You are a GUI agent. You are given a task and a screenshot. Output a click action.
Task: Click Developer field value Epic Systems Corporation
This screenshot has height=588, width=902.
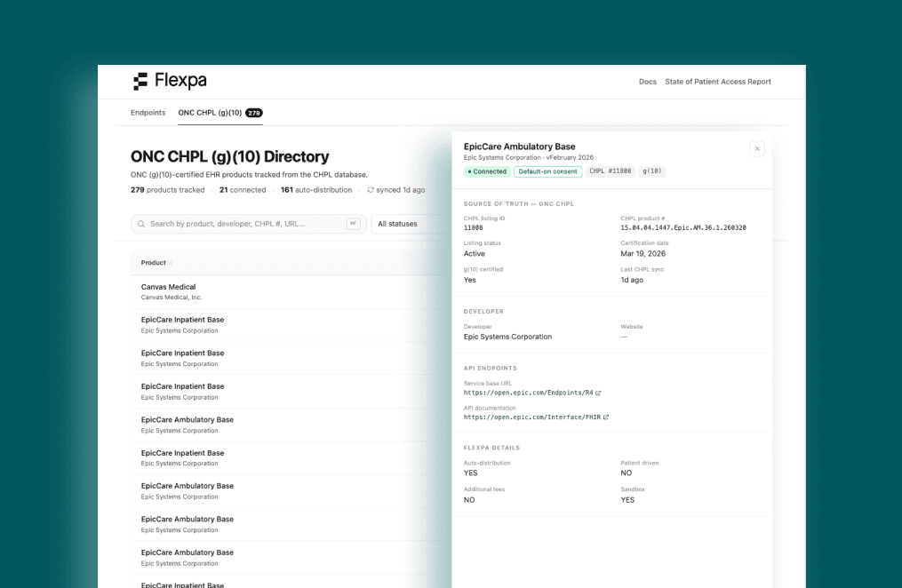click(507, 337)
